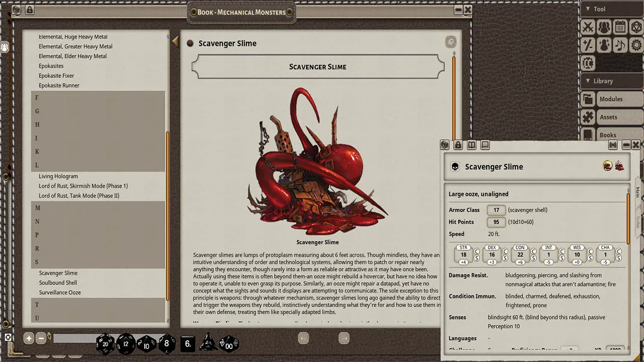Open the Combat Tracker crossed swords tool

588,27
